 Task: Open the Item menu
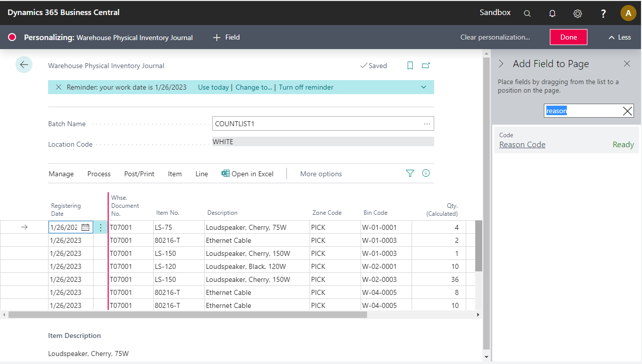tap(175, 174)
